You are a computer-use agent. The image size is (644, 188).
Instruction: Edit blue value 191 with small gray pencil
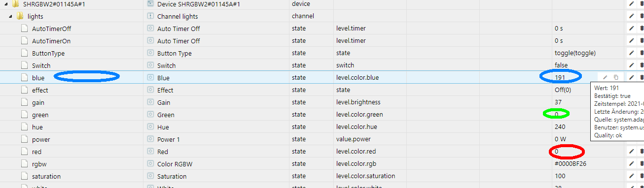pos(605,78)
